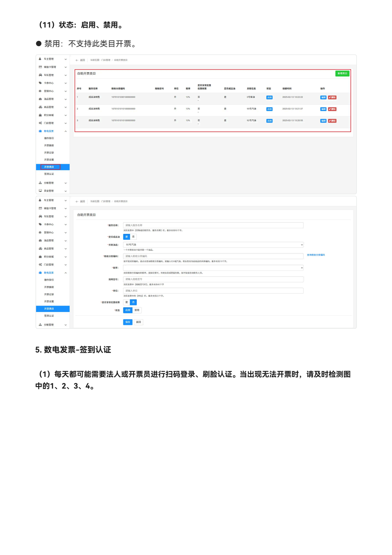Click 车队管理 car icon in form-page sidebar

(x=40, y=216)
